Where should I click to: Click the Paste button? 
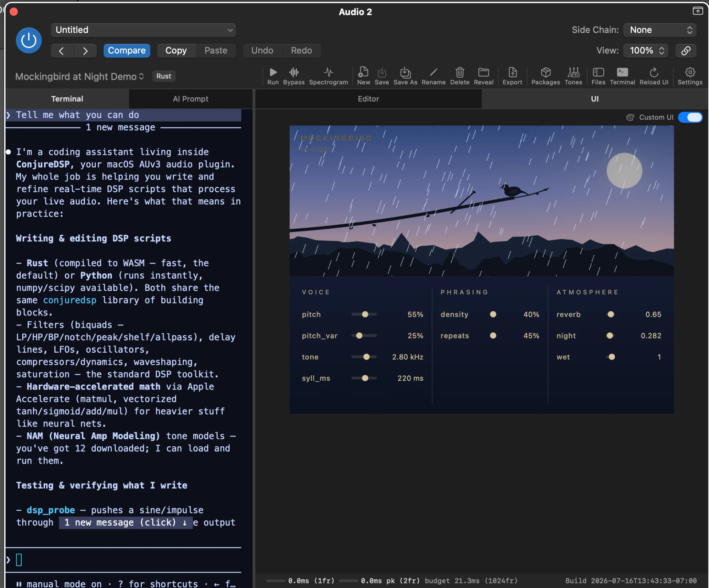[216, 51]
